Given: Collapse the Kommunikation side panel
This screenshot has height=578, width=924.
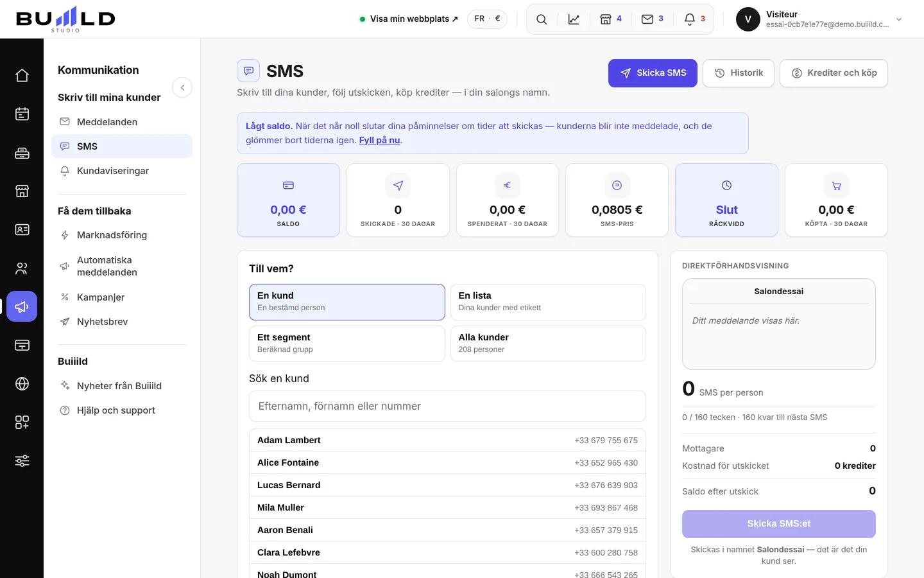Looking at the screenshot, I should [x=182, y=87].
